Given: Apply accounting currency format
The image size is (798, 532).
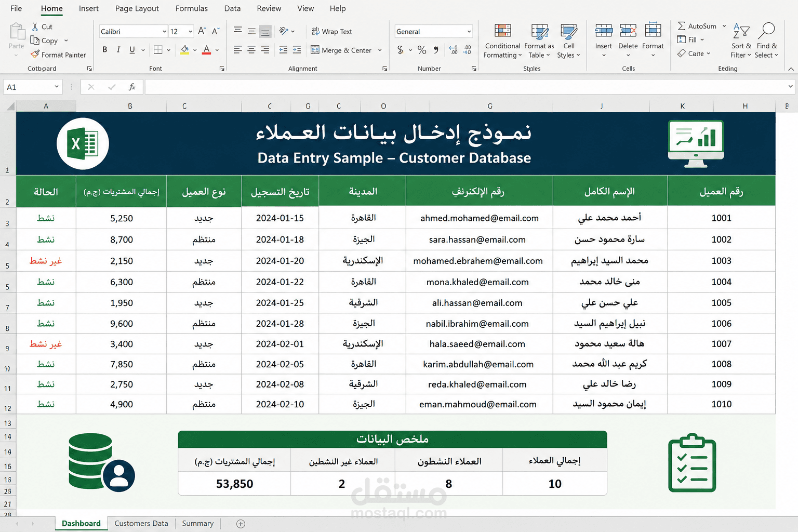Looking at the screenshot, I should point(400,50).
